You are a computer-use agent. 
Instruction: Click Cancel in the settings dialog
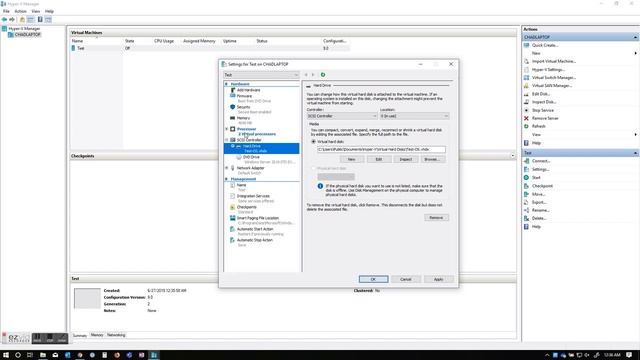406,279
